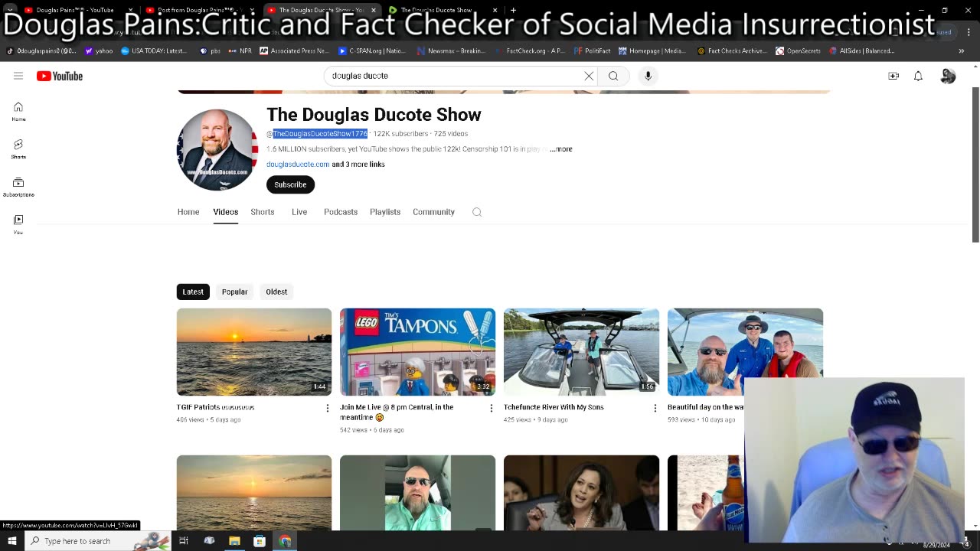The height and width of the screenshot is (551, 980).
Task: Select the Popular filter chip
Action: tap(234, 292)
